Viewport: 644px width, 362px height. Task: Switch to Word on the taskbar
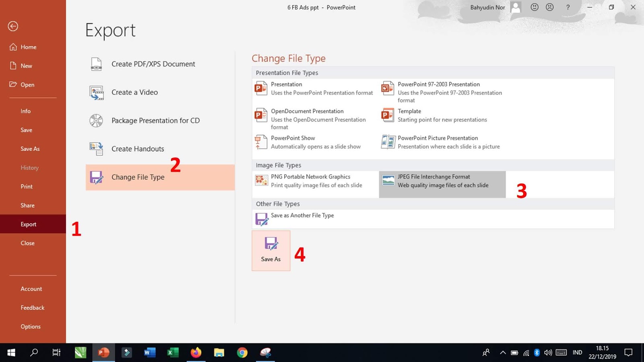(x=150, y=353)
